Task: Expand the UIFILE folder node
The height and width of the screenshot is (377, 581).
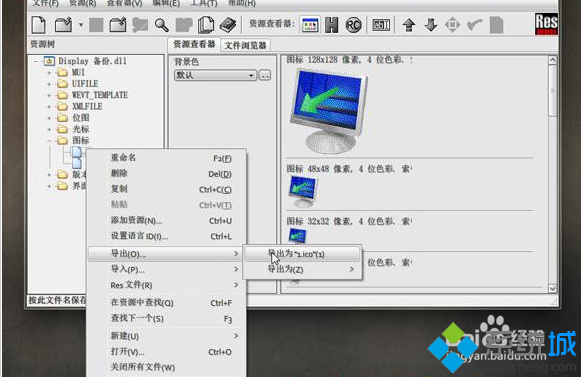Action: click(x=49, y=84)
